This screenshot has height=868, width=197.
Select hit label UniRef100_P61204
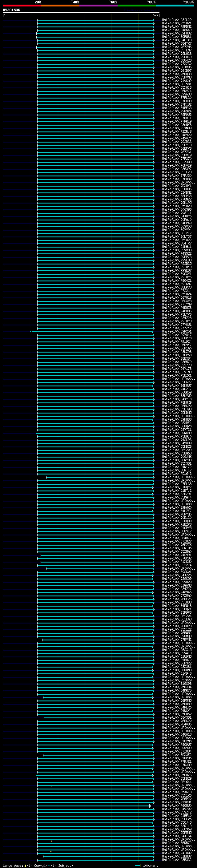click(177, 616)
